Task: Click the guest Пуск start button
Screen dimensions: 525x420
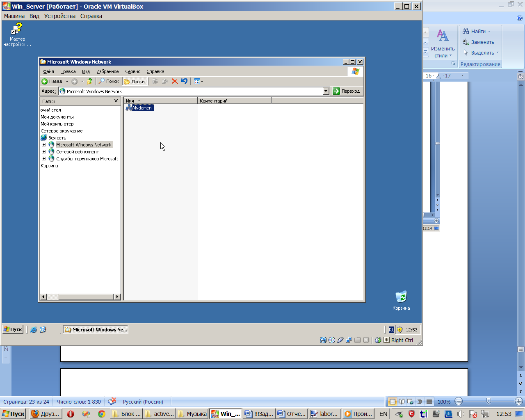Action: (x=13, y=329)
